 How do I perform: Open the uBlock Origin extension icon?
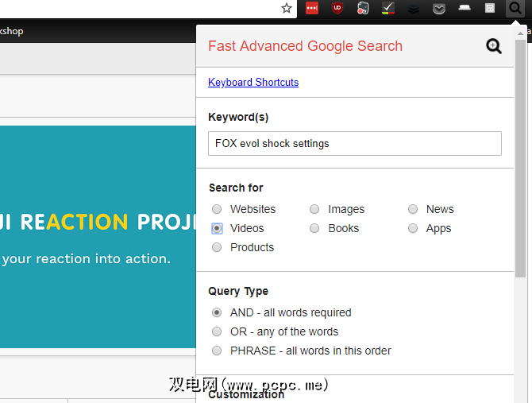(337, 8)
